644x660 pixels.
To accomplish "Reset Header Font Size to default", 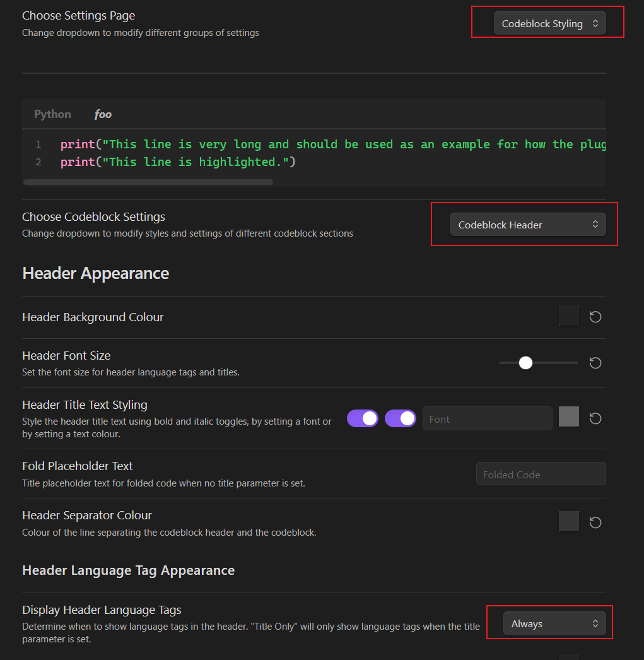I will tap(595, 363).
